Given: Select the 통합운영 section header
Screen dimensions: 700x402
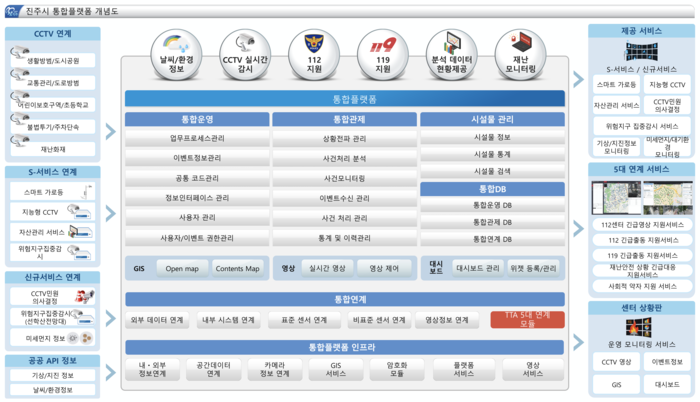Looking at the screenshot, I should [x=190, y=119].
